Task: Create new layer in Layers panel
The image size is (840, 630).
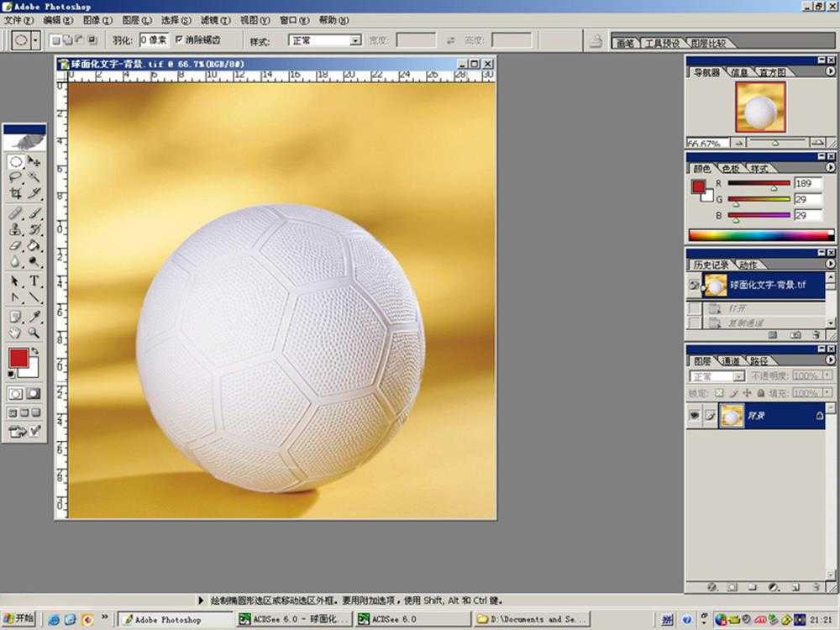Action: (x=795, y=587)
